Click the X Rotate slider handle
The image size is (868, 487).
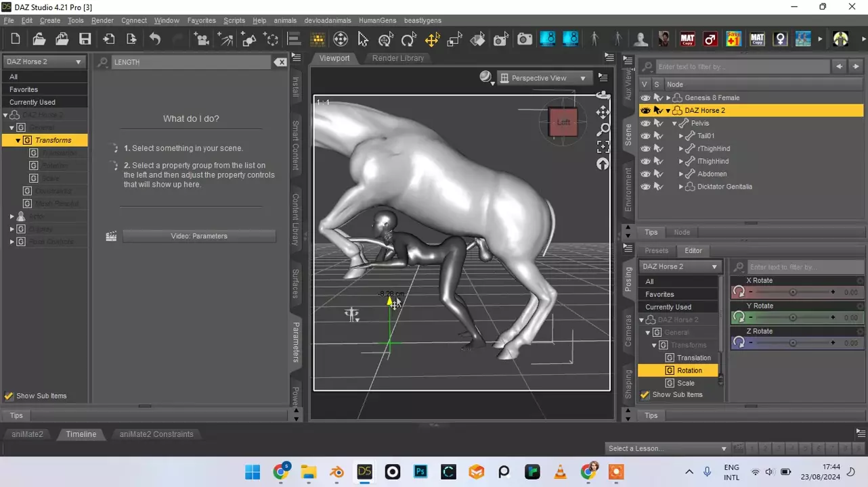coord(793,292)
